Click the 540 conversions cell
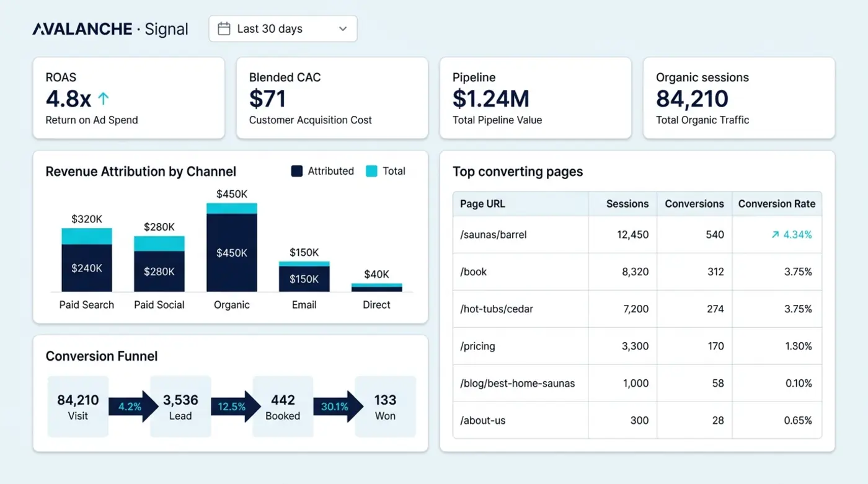The image size is (868, 484). (694, 235)
